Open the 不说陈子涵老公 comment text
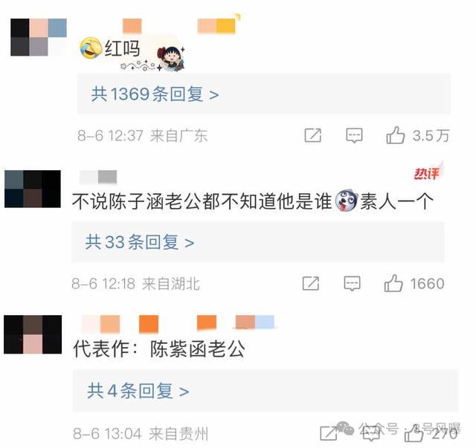Image resolution: width=476 pixels, height=448 pixels. click(x=253, y=201)
